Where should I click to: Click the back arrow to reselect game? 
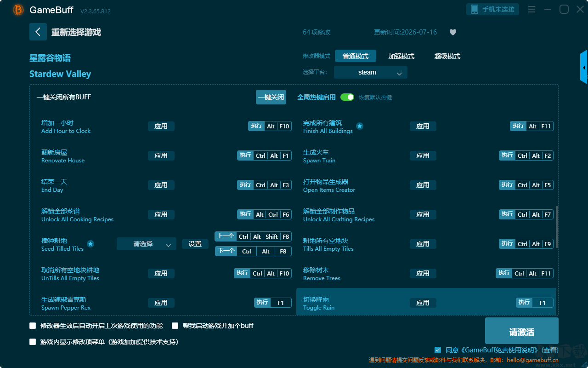(38, 32)
